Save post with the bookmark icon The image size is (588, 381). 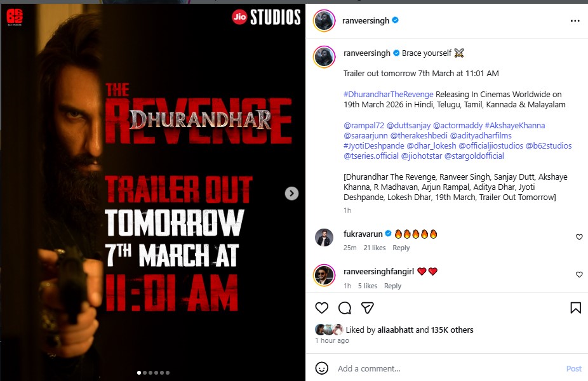pyautogui.click(x=576, y=308)
